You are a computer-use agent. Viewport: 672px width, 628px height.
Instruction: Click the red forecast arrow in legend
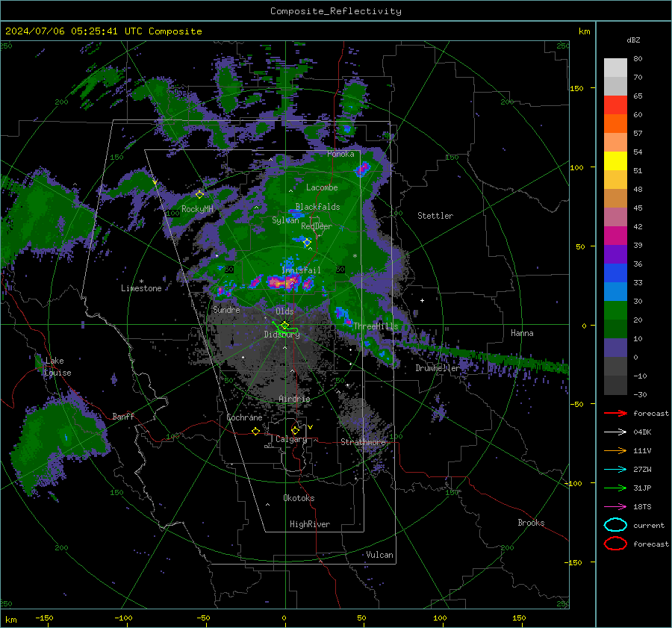(x=615, y=413)
